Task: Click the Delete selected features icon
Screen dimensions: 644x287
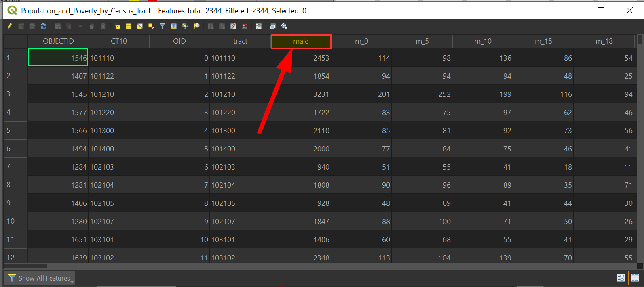Action: (x=69, y=26)
